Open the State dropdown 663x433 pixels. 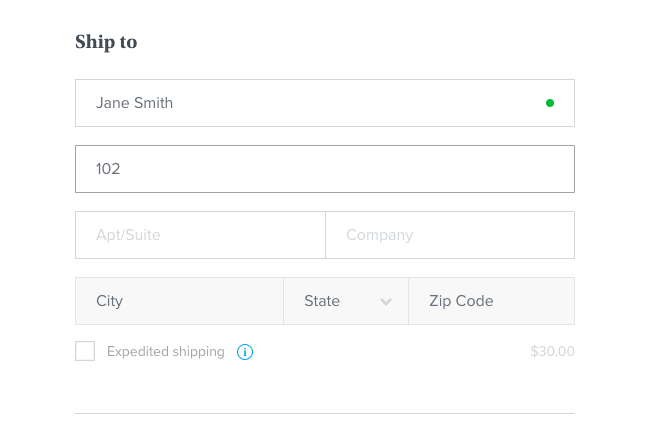coord(346,301)
